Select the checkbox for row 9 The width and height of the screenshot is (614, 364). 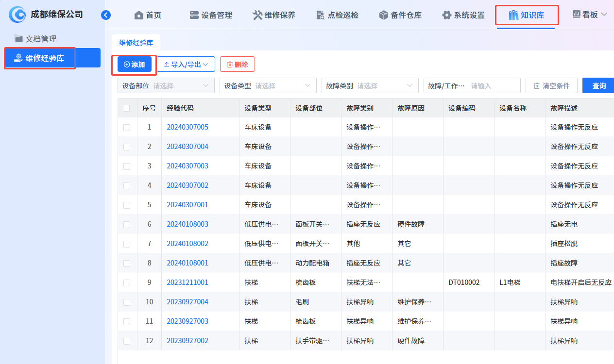tap(127, 282)
